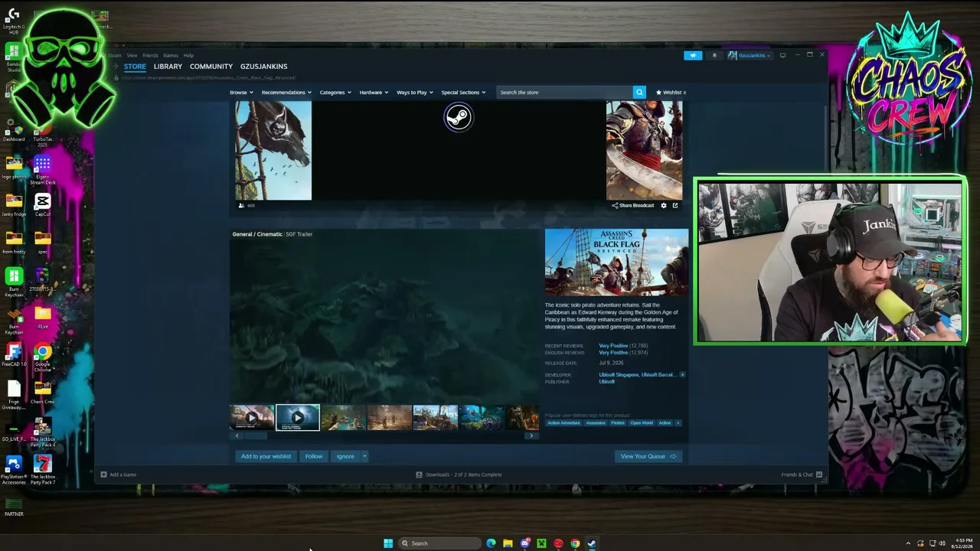Click the Wishlist link

tap(671, 93)
